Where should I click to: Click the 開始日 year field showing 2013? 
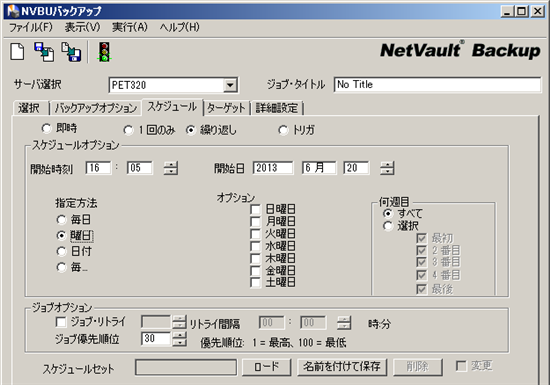point(273,168)
